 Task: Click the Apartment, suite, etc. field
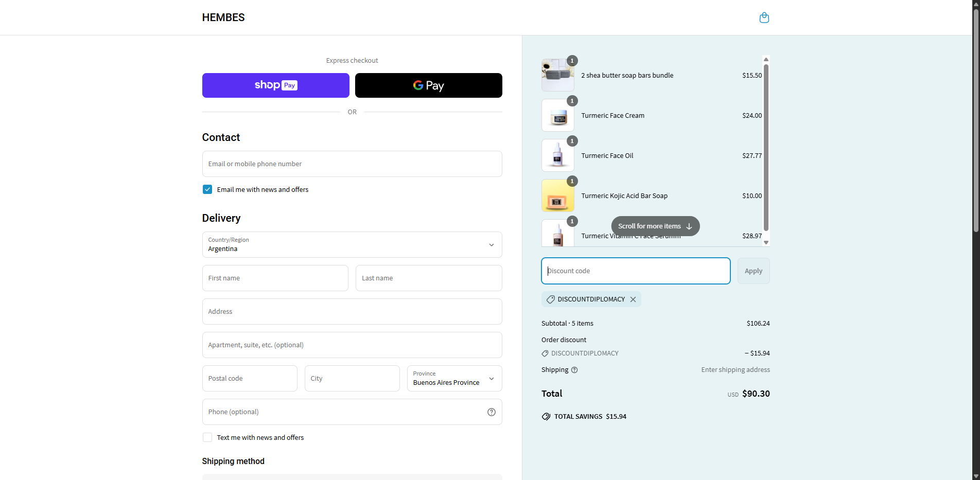coord(352,345)
